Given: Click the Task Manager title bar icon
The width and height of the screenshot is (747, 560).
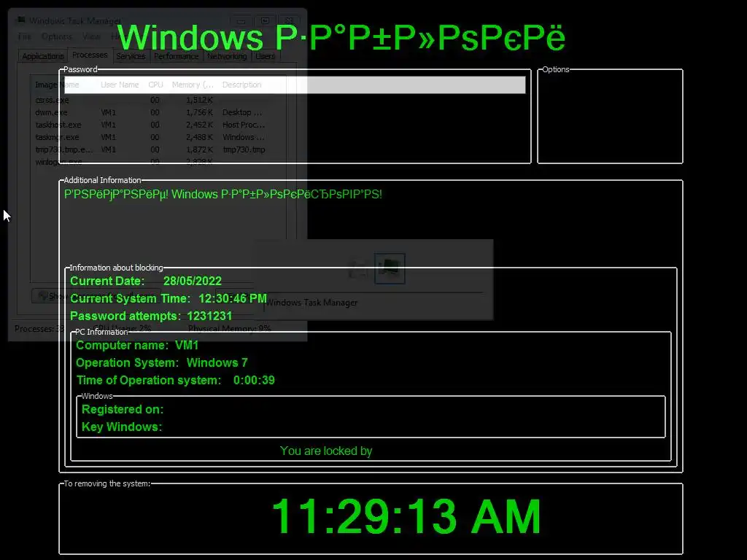Looking at the screenshot, I should click(21, 20).
